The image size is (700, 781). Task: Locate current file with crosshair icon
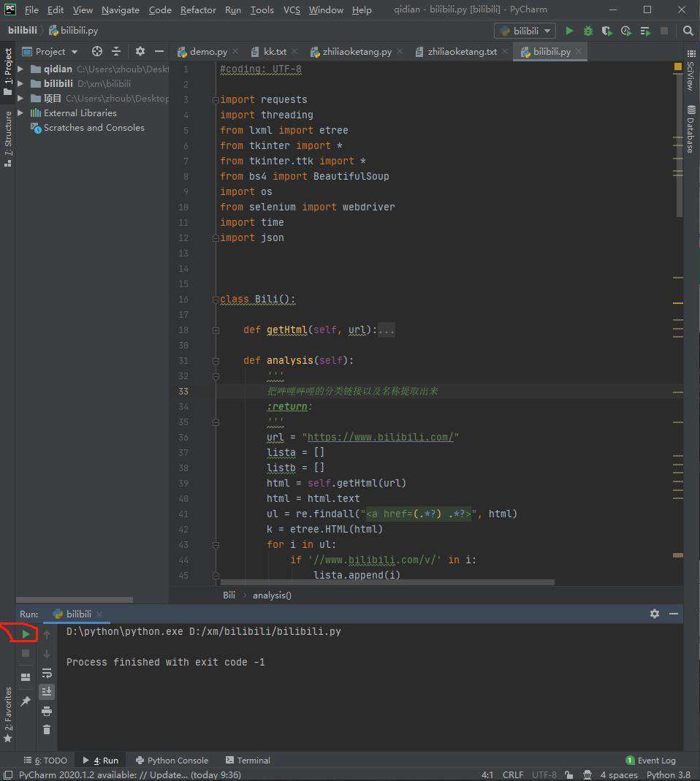tap(97, 51)
